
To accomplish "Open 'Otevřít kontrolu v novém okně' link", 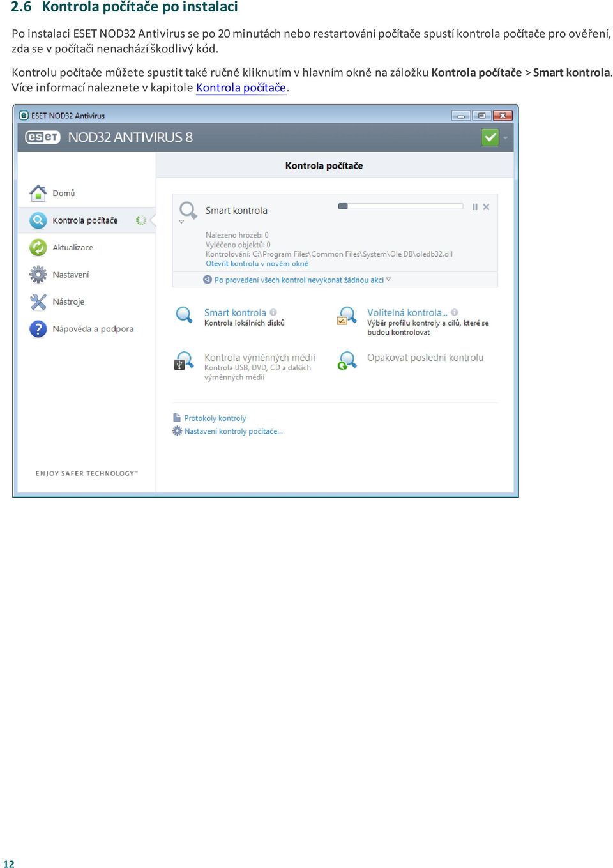I will tap(257, 264).
